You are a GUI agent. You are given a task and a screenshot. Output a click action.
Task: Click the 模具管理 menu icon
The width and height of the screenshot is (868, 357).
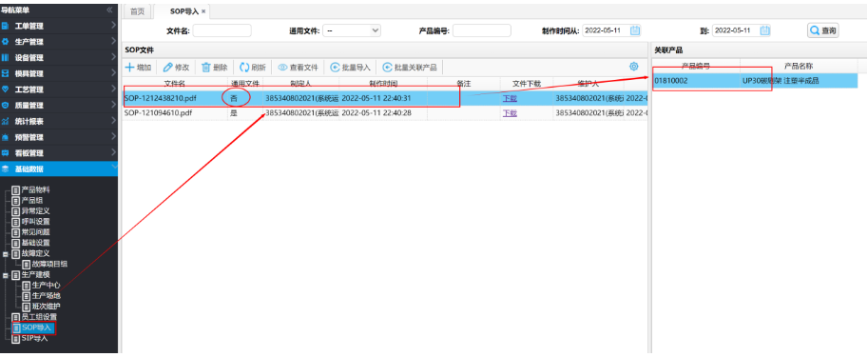[5, 73]
